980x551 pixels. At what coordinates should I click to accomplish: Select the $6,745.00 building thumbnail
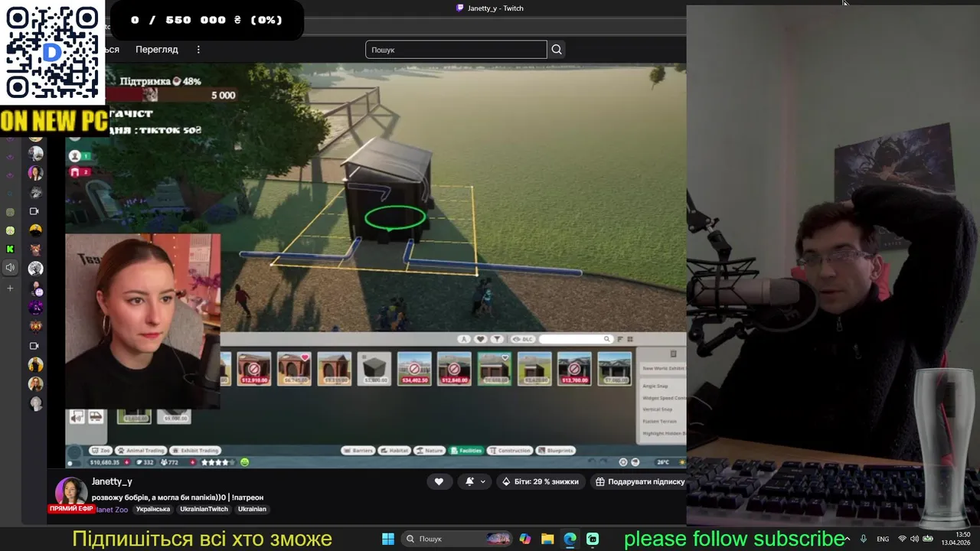(x=294, y=368)
